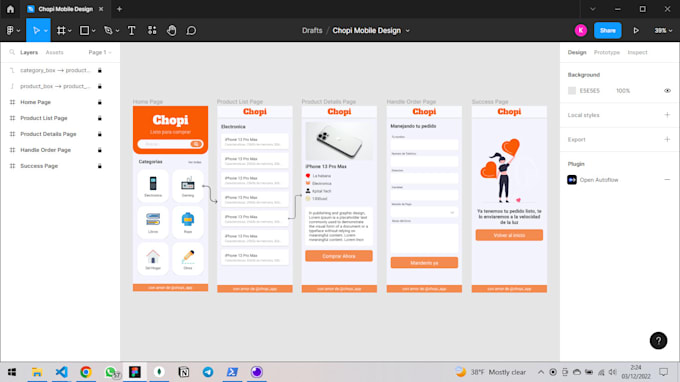This screenshot has width=680, height=382.
Task: Unlock the Home Page layer
Action: click(x=100, y=102)
